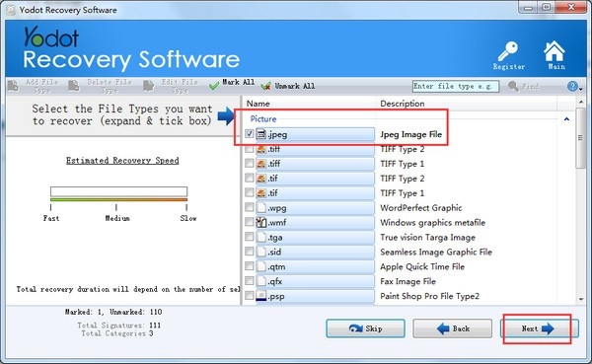Image resolution: width=592 pixels, height=364 pixels.
Task: Click the Next button
Action: coord(539,328)
